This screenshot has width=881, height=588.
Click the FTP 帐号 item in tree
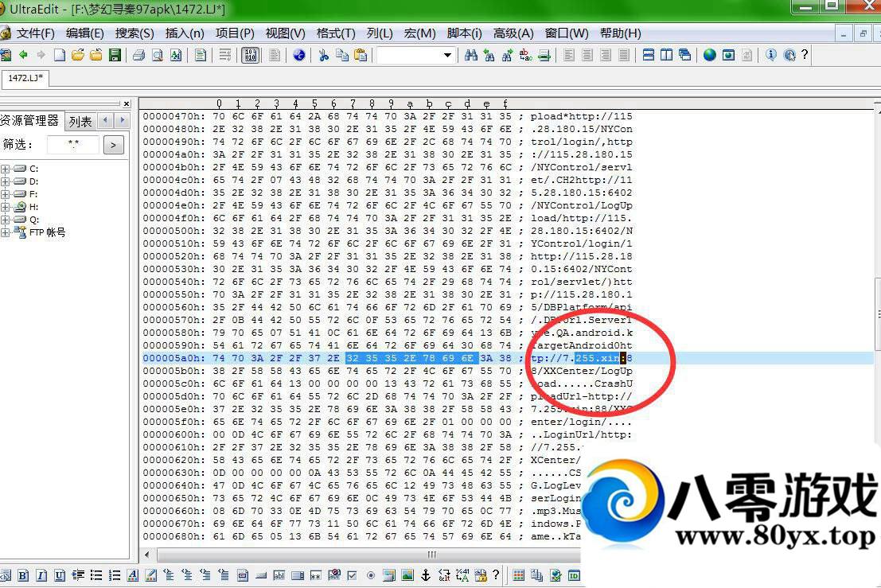pos(48,232)
